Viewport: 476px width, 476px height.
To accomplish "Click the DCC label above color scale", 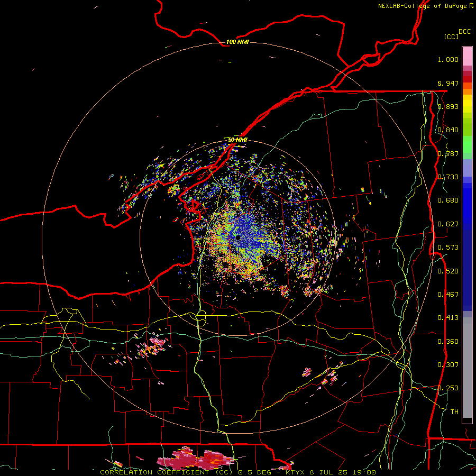I will click(x=464, y=32).
